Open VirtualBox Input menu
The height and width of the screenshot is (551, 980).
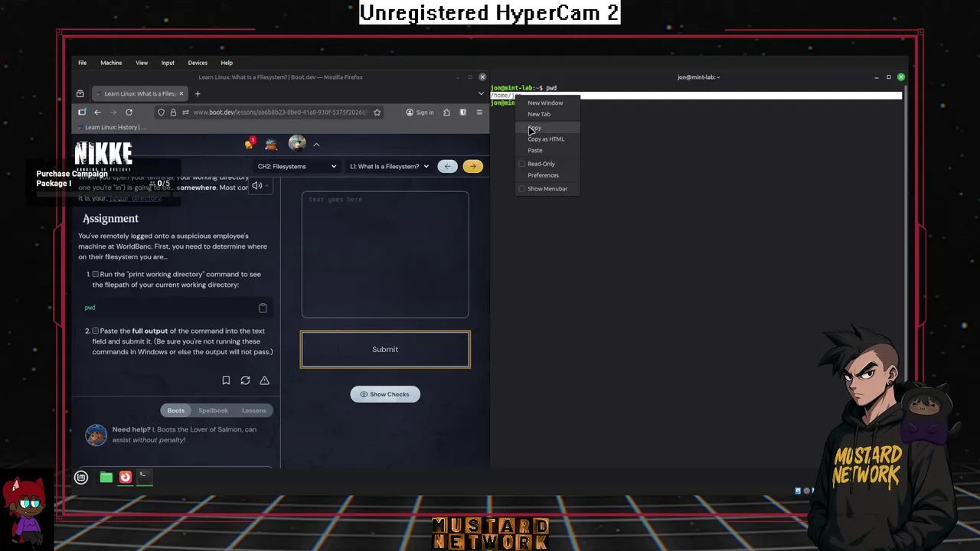[168, 63]
